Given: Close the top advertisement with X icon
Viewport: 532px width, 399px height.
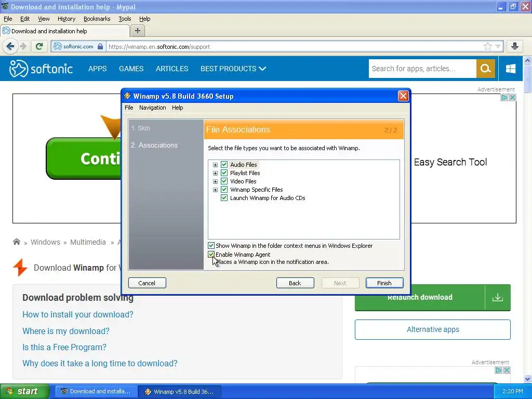Looking at the screenshot, I should [512, 97].
